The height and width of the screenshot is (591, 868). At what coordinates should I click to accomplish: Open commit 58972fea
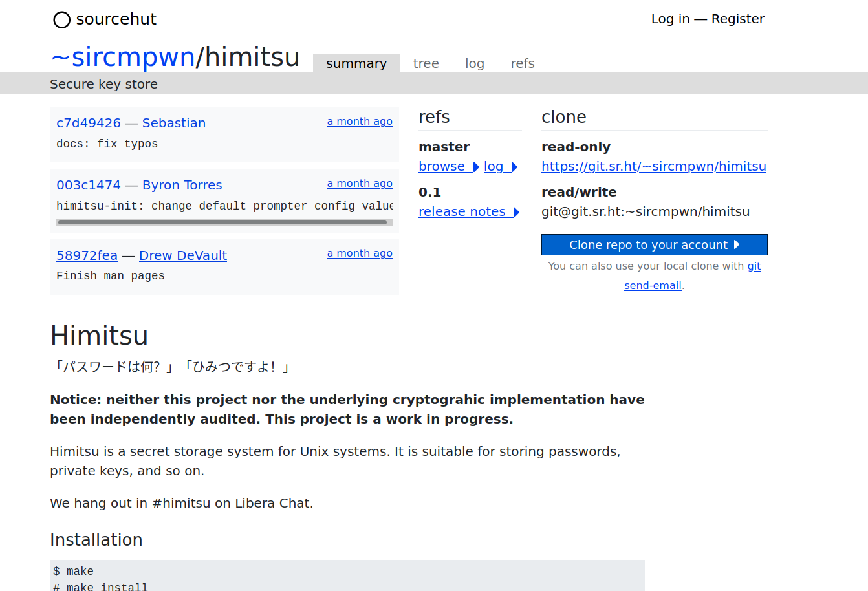pyautogui.click(x=87, y=255)
